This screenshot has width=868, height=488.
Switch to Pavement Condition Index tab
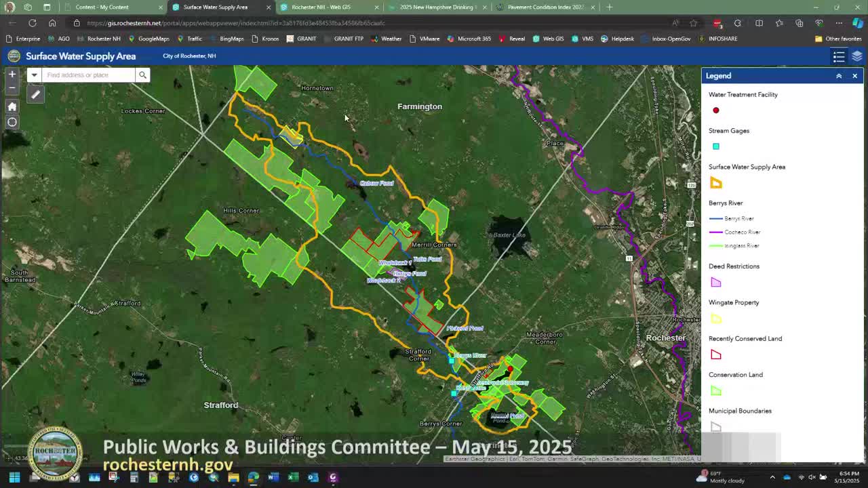(x=546, y=7)
